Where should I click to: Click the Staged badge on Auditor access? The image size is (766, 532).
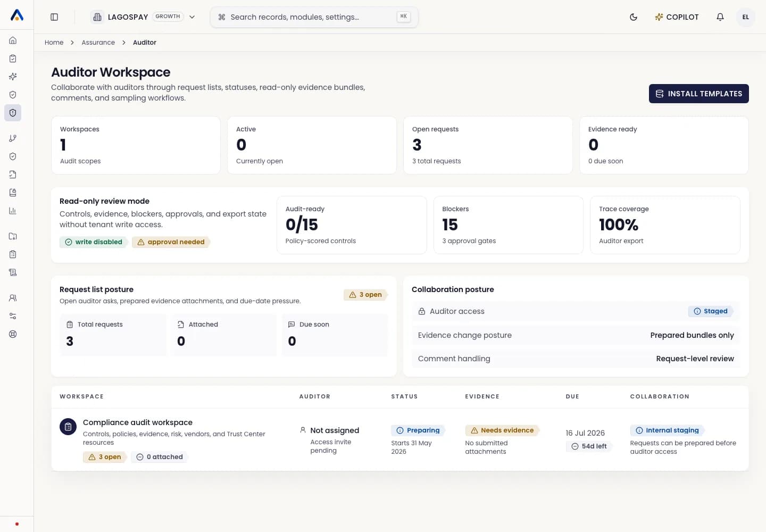tap(710, 311)
